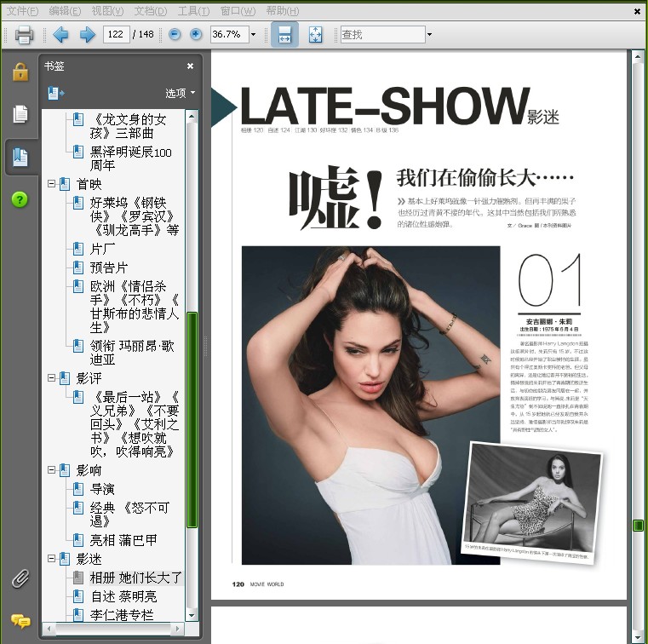Select the 影响 bookmark heading
Viewport: 648px width, 644px height.
89,470
